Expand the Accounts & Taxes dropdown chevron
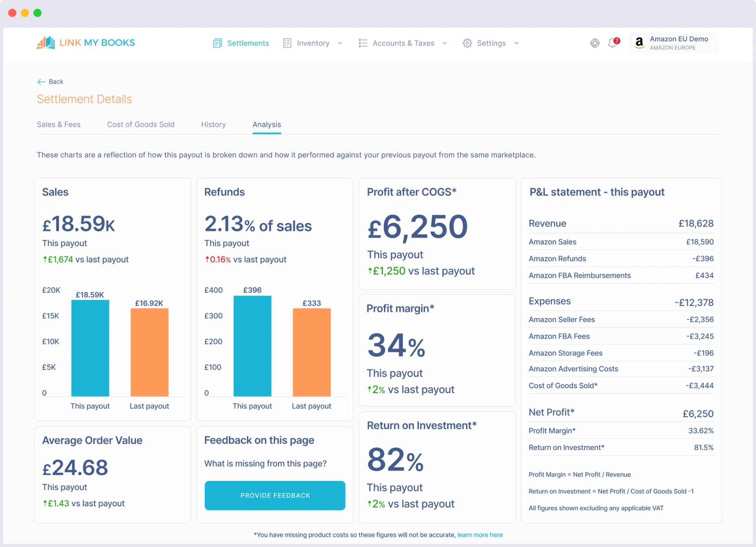 (x=445, y=43)
